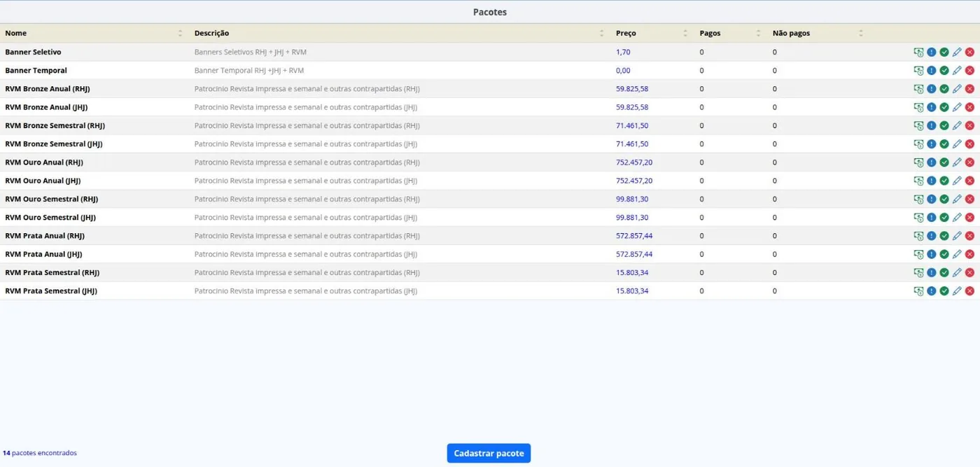Click the green checkmark for RVM Bronze Anual (RHJ)
980x467 pixels.
[x=944, y=89]
